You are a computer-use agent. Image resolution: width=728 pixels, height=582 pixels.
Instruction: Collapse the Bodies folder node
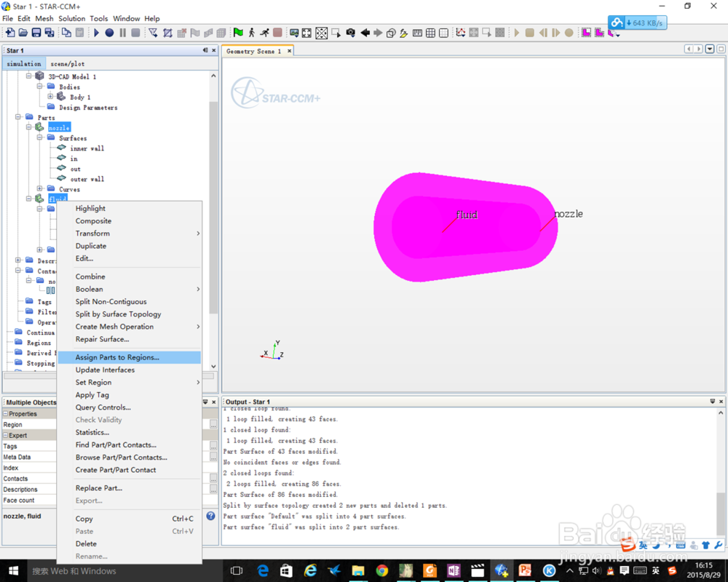click(39, 86)
